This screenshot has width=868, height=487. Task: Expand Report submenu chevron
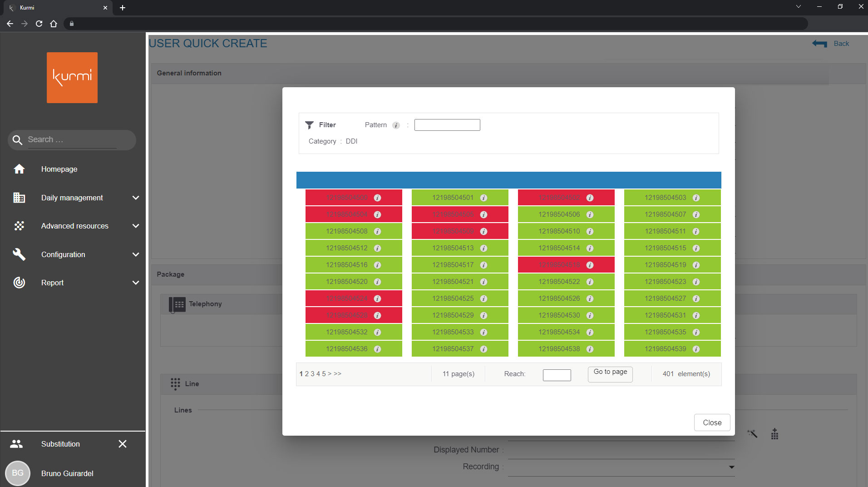point(136,283)
